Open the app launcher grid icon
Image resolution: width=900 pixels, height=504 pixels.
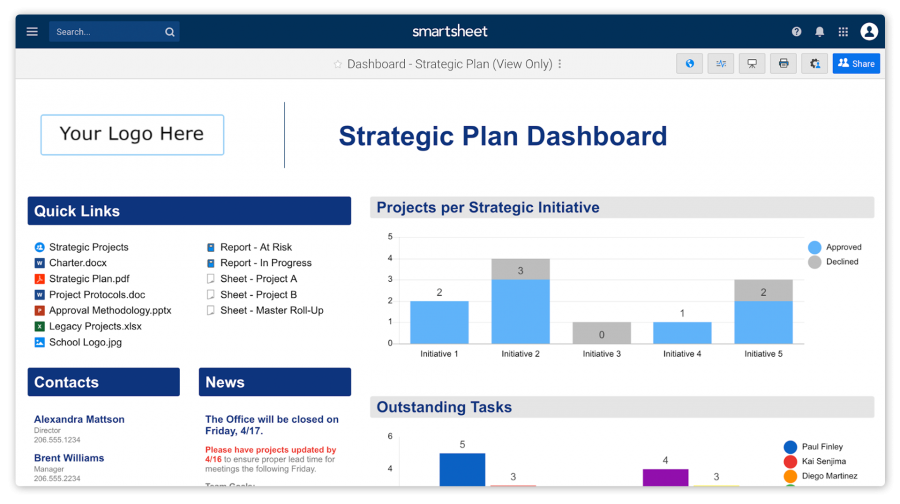tap(843, 32)
